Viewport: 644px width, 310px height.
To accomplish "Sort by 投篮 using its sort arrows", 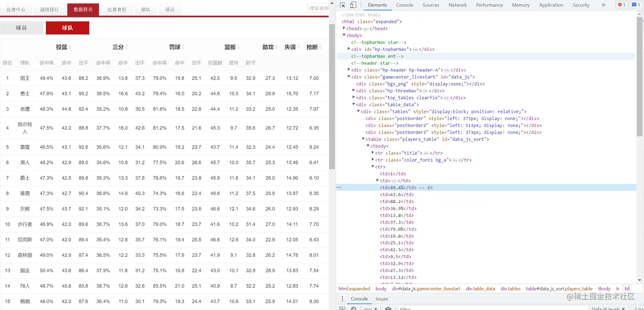I will 70,47.
